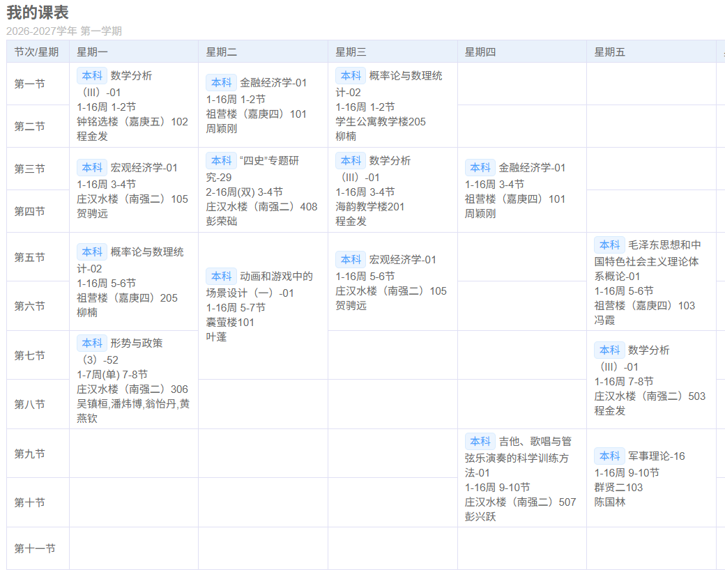The image size is (725, 588).
Task: Select the "四史"专题研究-29 course
Action: pyautogui.click(x=263, y=190)
